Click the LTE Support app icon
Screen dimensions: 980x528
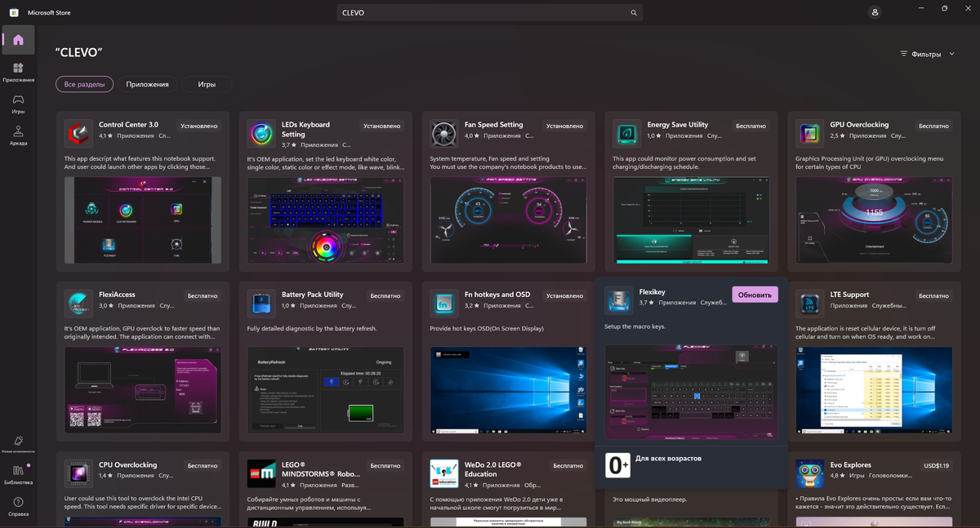pyautogui.click(x=810, y=303)
